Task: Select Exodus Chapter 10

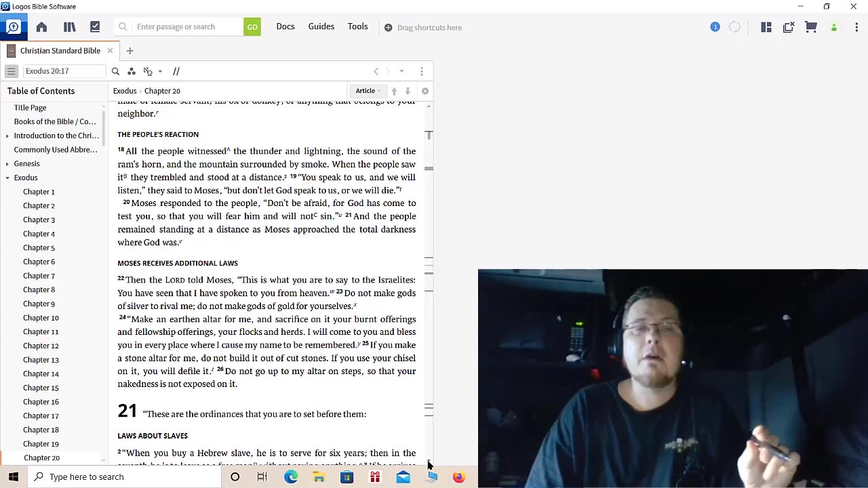Action: (41, 318)
